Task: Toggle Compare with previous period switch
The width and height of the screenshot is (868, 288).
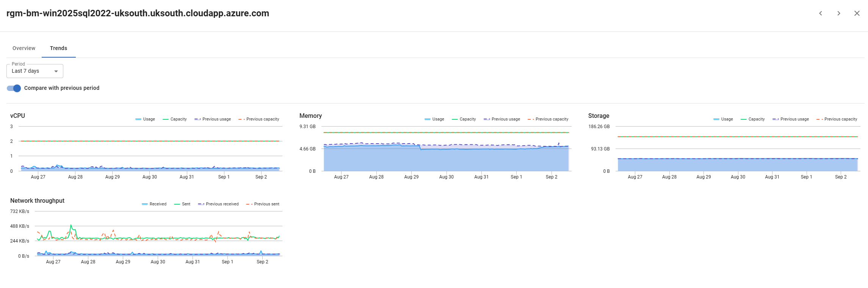Action: click(x=14, y=88)
